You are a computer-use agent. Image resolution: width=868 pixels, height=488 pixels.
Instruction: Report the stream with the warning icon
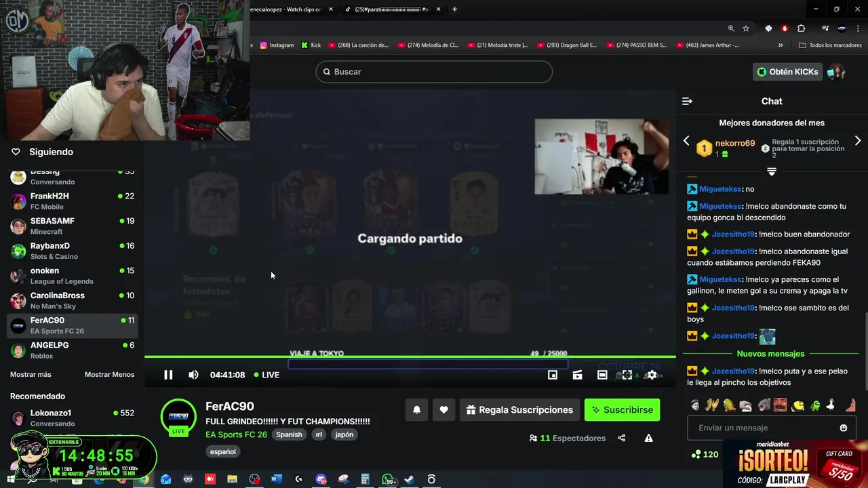click(648, 438)
